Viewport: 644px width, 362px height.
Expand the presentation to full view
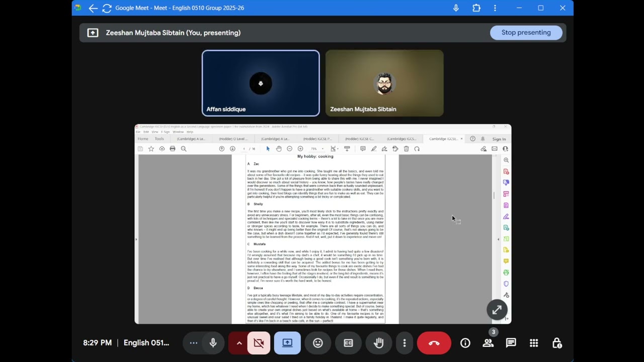pyautogui.click(x=497, y=310)
